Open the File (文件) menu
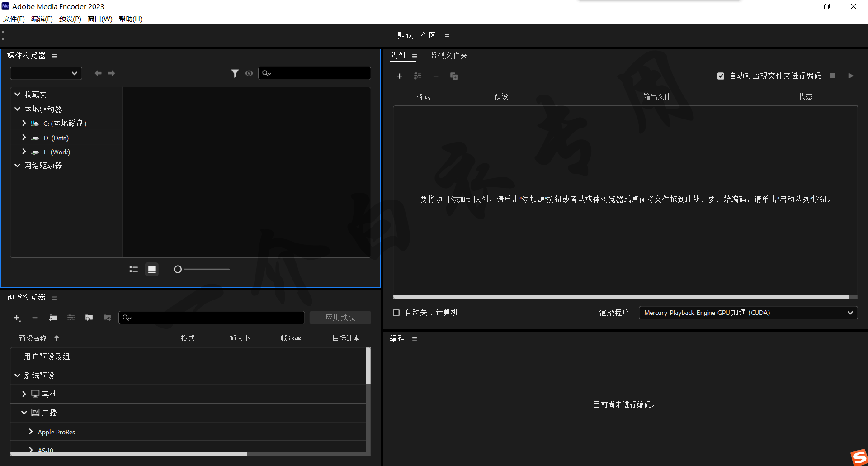Image resolution: width=868 pixels, height=466 pixels. click(14, 19)
